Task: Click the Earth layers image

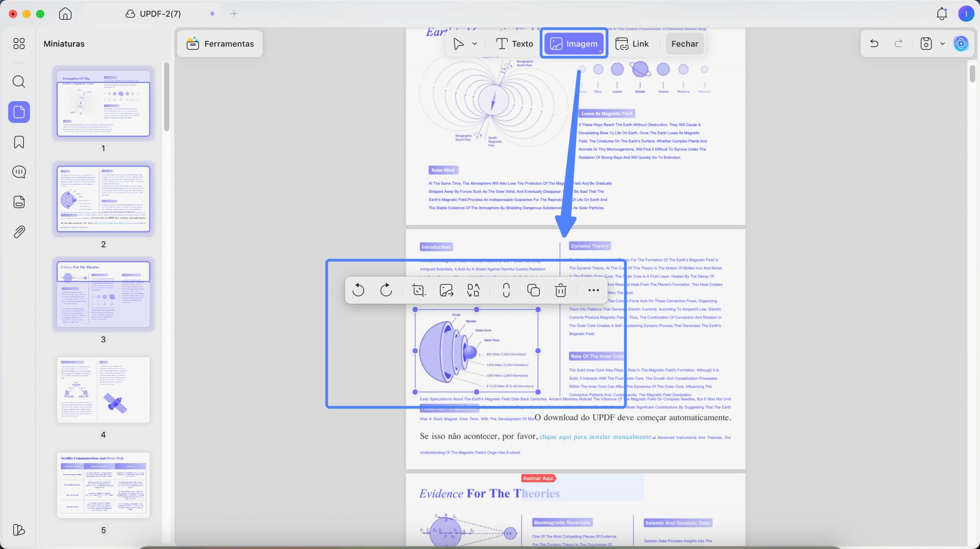Action: click(x=476, y=351)
